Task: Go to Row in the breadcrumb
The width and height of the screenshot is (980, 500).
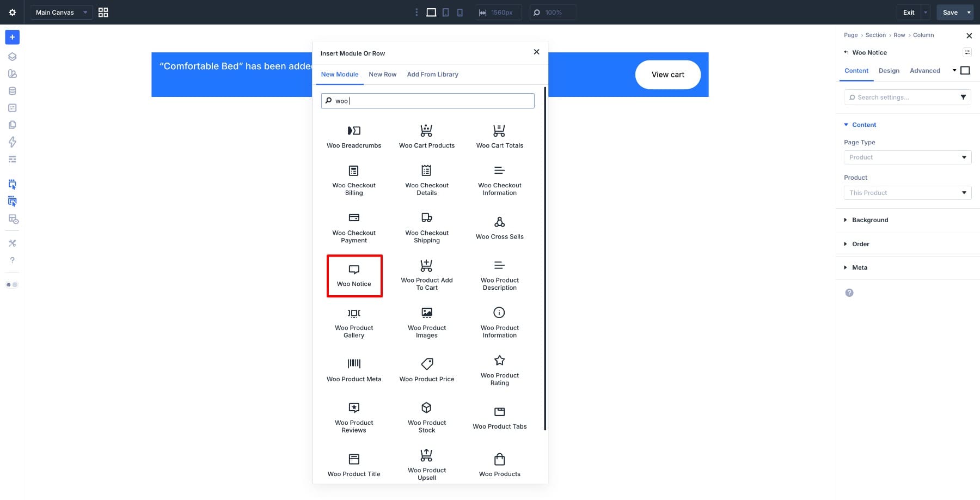Action: pyautogui.click(x=899, y=35)
